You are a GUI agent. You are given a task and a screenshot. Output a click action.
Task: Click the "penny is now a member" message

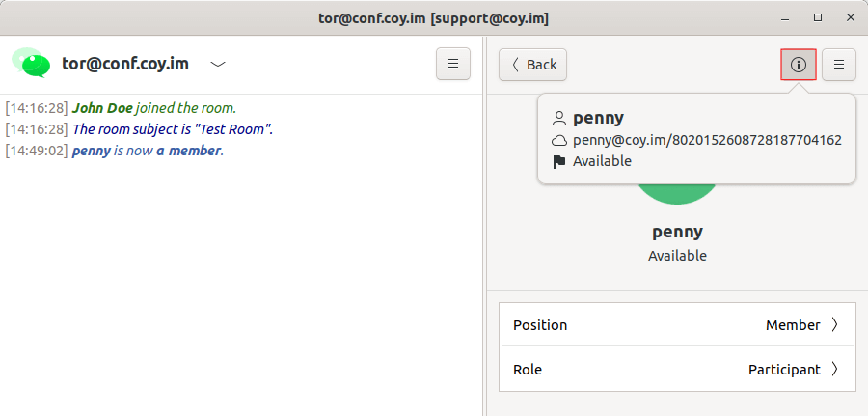pyautogui.click(x=147, y=151)
